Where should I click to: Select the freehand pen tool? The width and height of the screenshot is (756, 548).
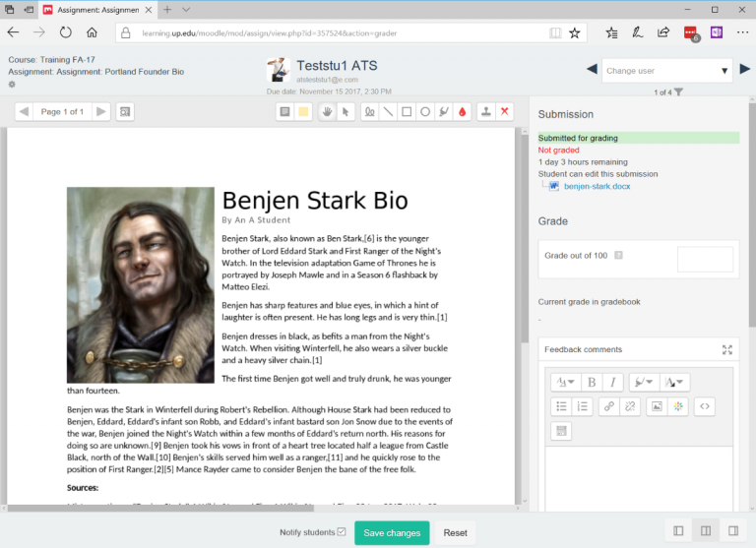tap(370, 112)
